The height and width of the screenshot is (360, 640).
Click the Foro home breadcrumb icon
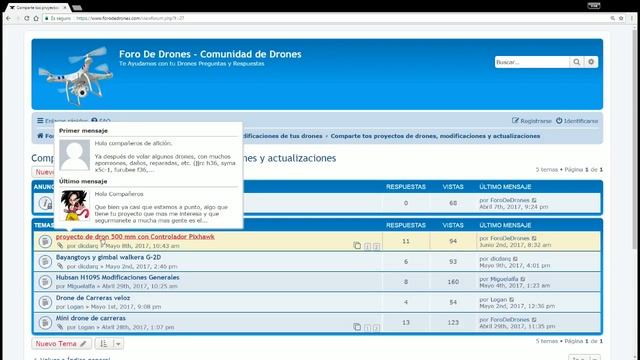[40, 136]
